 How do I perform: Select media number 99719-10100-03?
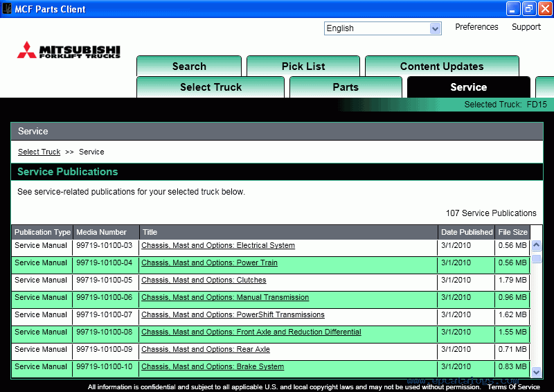tap(105, 245)
